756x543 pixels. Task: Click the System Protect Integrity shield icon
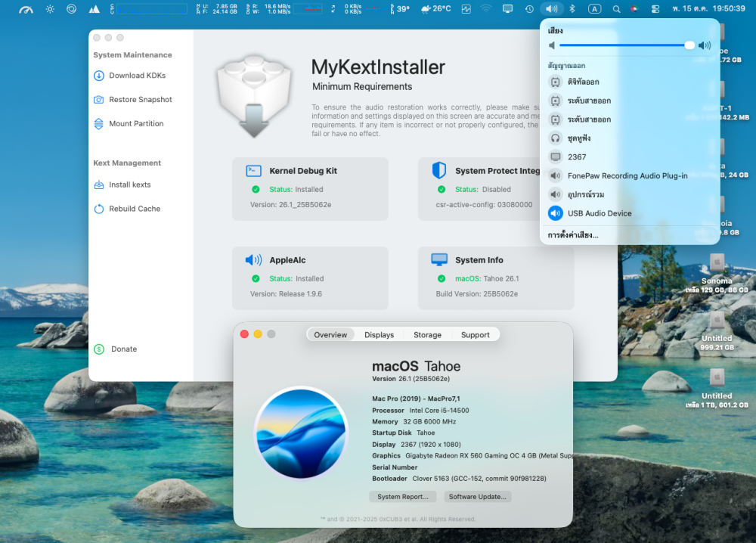pos(438,170)
